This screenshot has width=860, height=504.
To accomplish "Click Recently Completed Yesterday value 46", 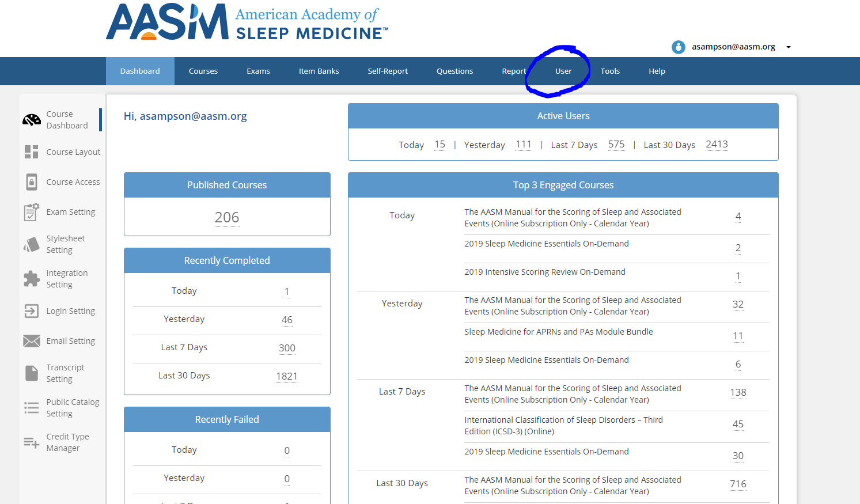I will coord(287,320).
